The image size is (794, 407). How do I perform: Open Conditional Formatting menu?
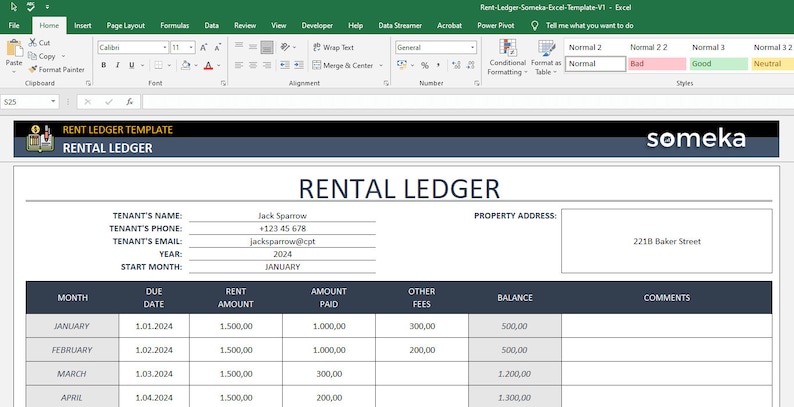[x=507, y=57]
